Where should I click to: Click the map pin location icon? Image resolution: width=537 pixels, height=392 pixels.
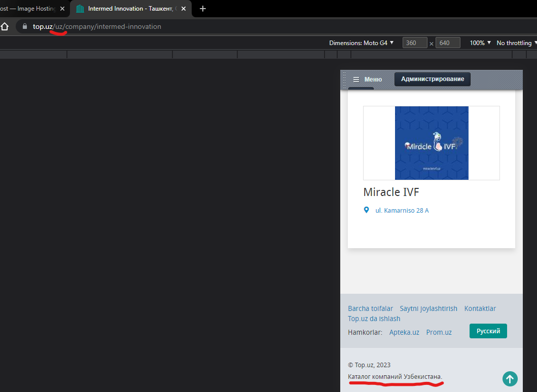click(366, 210)
